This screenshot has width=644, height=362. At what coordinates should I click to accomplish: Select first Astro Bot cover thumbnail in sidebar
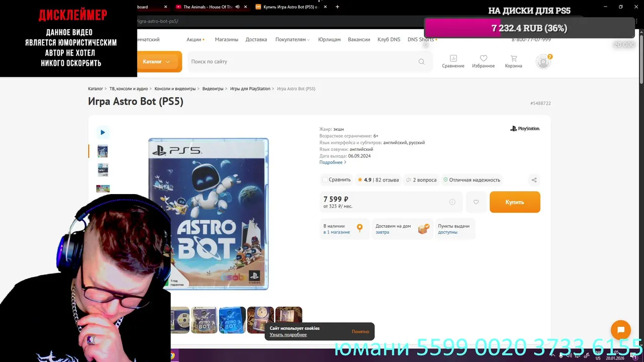point(103,151)
